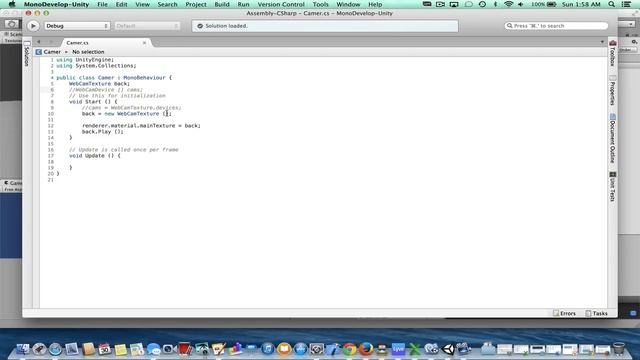640x360 pixels.
Task: Click the back.Play () line
Action: (x=102, y=131)
